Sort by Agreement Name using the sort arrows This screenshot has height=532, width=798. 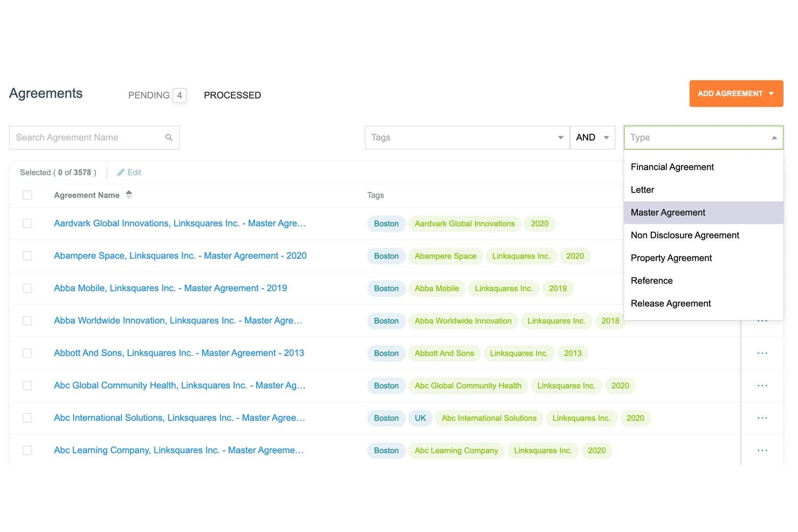coord(129,195)
